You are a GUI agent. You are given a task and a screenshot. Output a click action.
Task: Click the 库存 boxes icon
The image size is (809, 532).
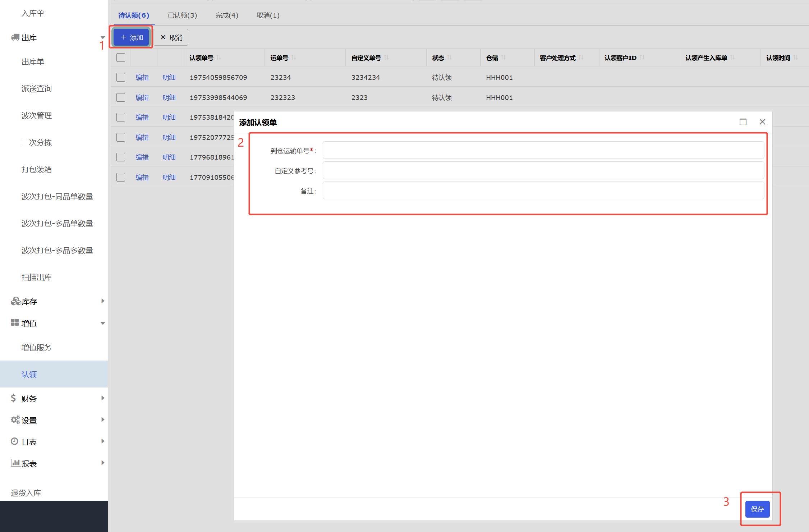15,301
